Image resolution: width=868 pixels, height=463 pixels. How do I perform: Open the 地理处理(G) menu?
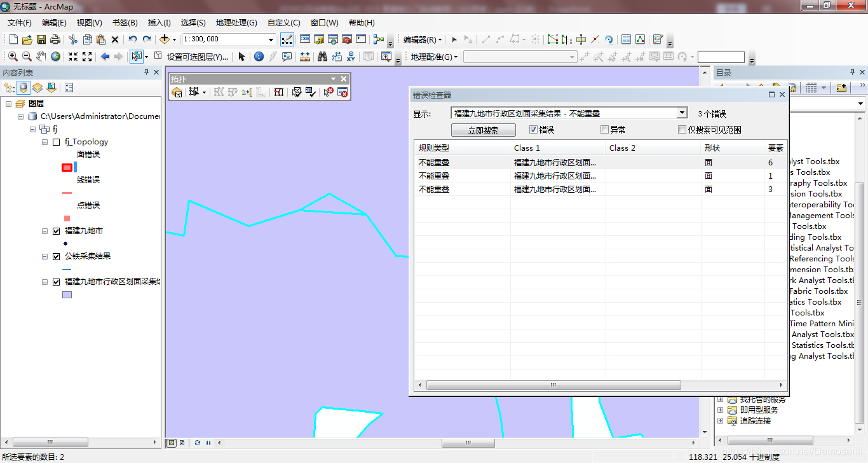(x=236, y=22)
